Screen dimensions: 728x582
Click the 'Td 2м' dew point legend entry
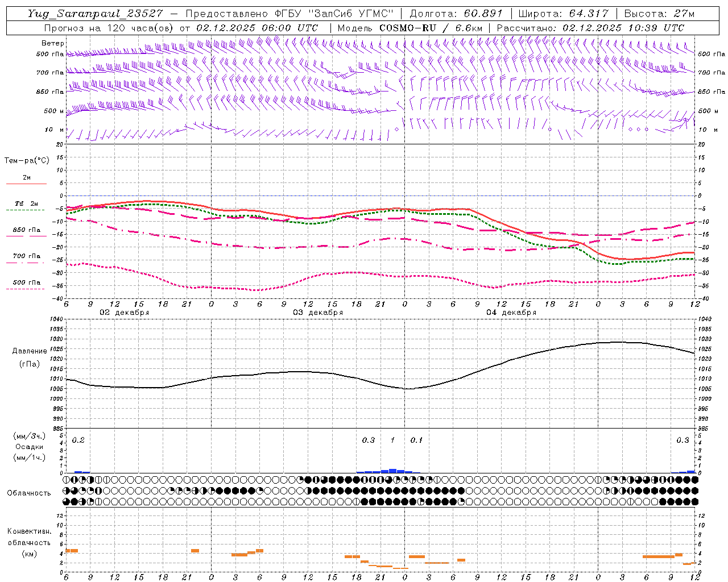27,203
